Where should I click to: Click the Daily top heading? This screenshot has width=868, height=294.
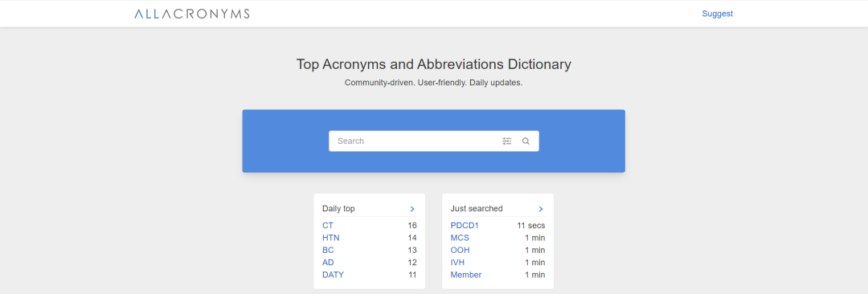tap(339, 209)
